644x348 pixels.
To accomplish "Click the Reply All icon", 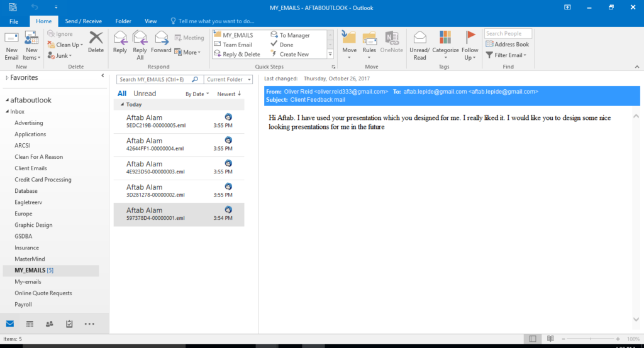I will (140, 39).
